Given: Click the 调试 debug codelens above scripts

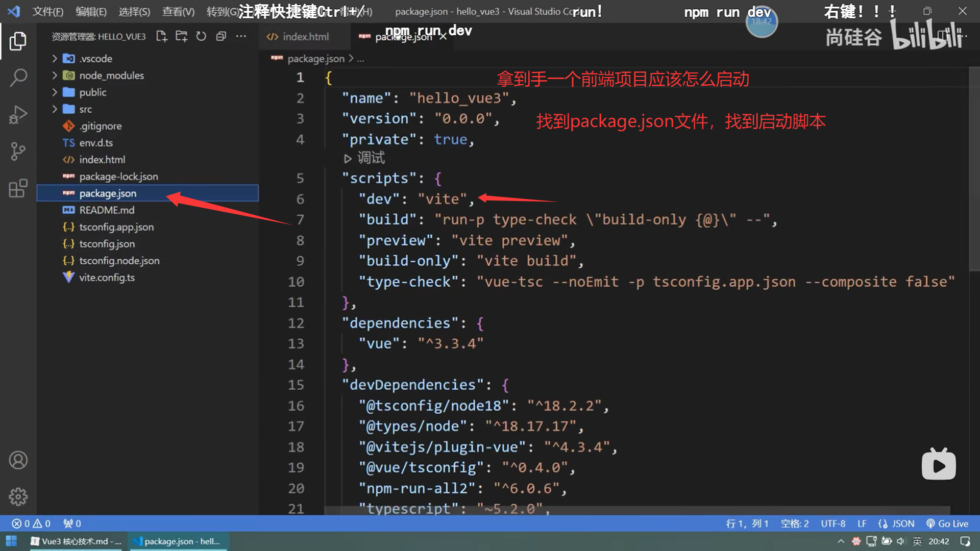Looking at the screenshot, I should [x=364, y=158].
